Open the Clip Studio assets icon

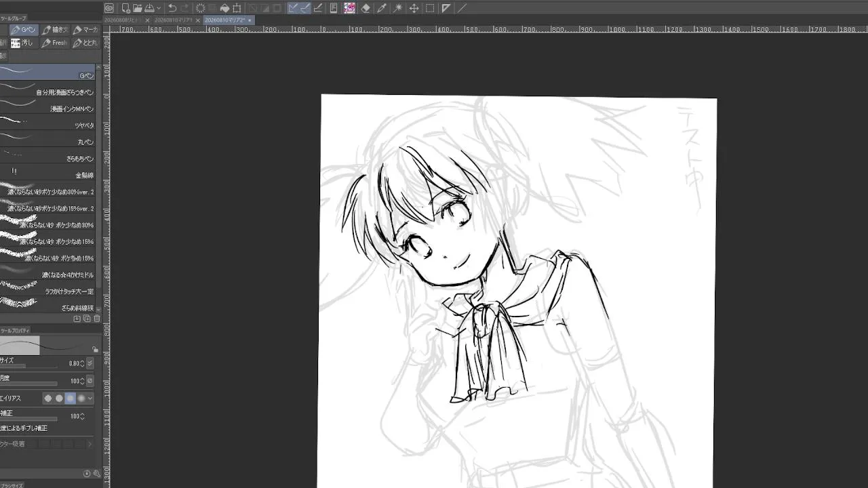coord(349,8)
